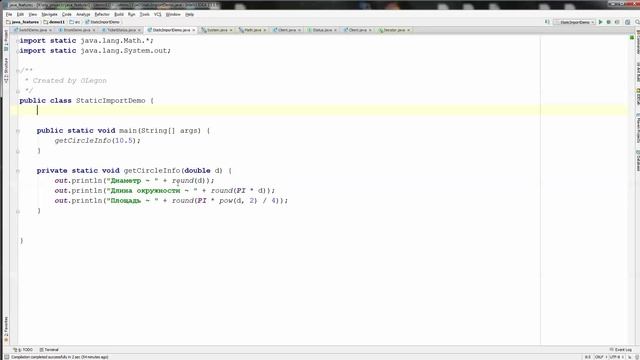Open the Terminal tool window
This screenshot has width=640, height=360.
click(x=49, y=350)
